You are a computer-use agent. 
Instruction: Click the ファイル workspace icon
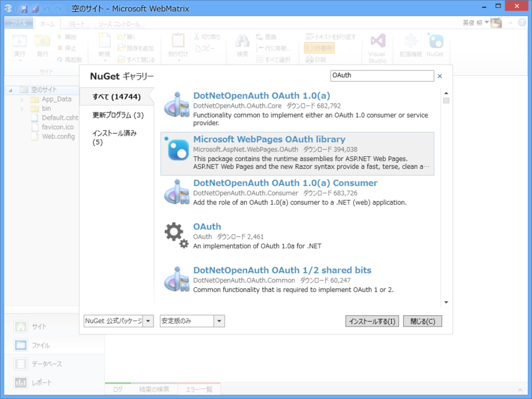(x=21, y=345)
